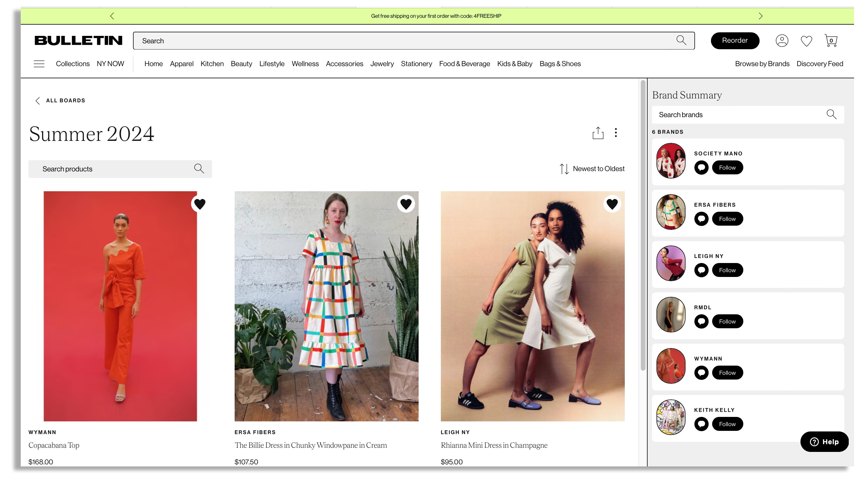Image resolution: width=868 pixels, height=478 pixels.
Task: Unfavorite the Billie Dress heart
Action: point(406,204)
